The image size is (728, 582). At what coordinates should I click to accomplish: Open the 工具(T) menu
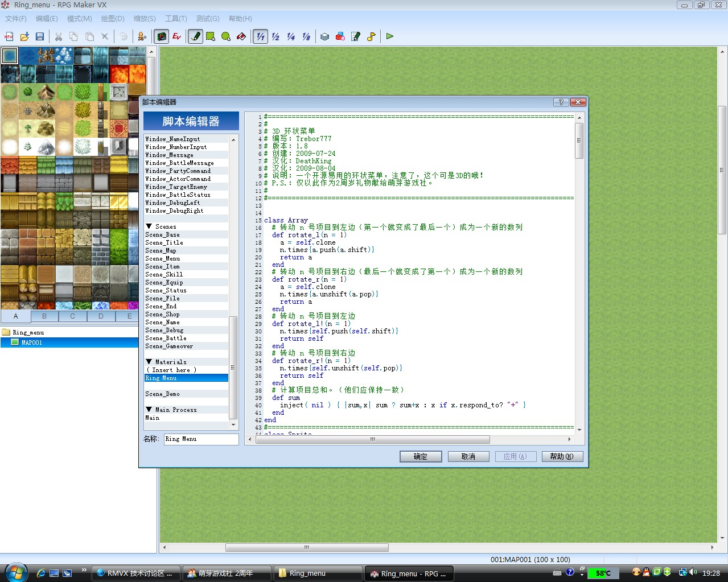tap(176, 19)
